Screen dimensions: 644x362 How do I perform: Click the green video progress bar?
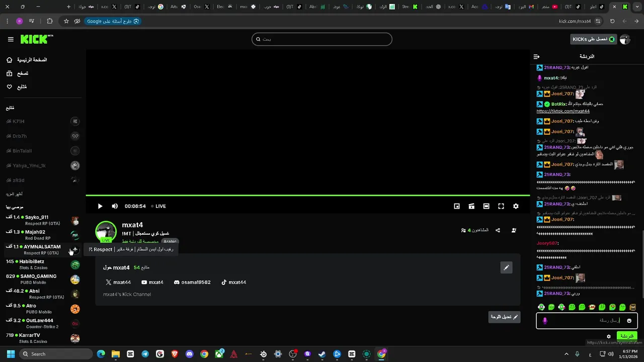pos(307,195)
